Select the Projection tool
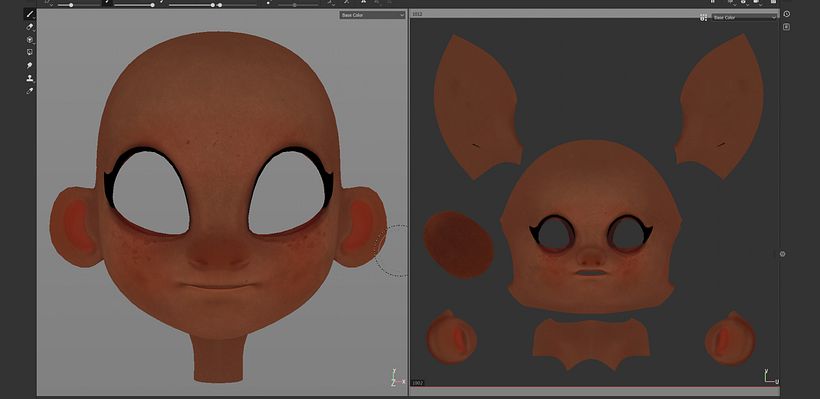Screen dimensions: 820x399 tap(30, 40)
